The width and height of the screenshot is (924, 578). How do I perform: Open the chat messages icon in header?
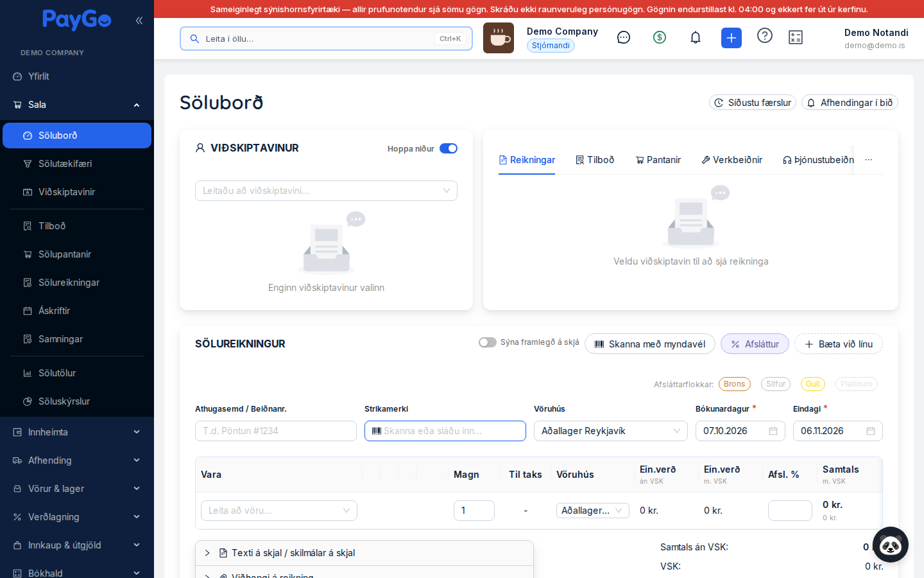[x=624, y=38]
